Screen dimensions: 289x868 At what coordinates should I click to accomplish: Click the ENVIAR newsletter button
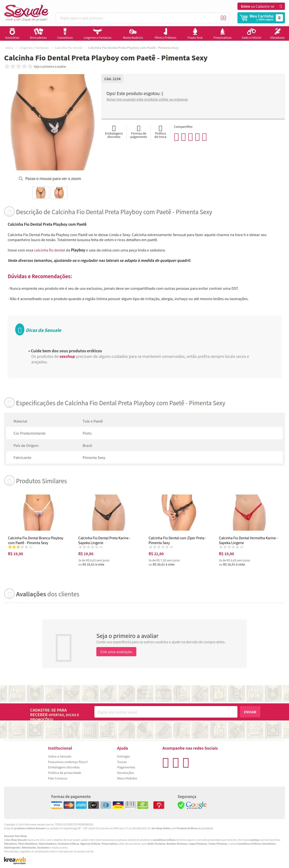[x=250, y=712]
